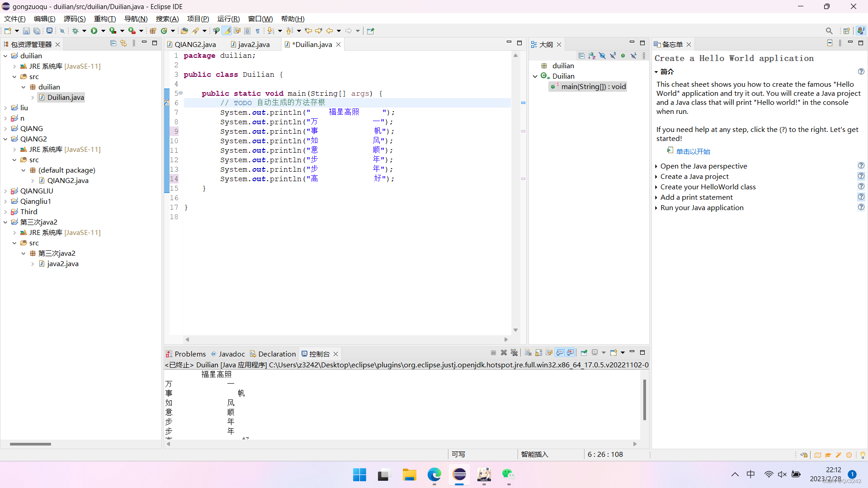The image size is (868, 488).
Task: Click the console vertical scrollbar thumb
Action: (x=644, y=399)
